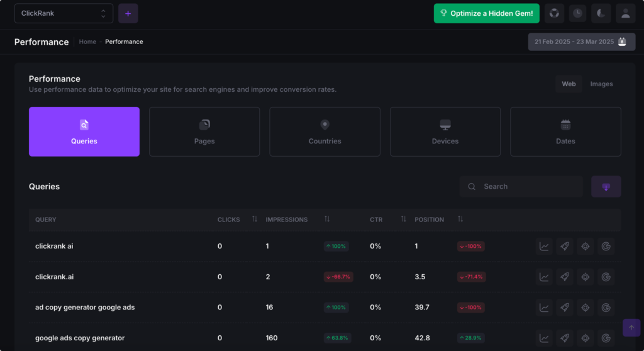644x351 pixels.
Task: Select the Devices tab card
Action: pyautogui.click(x=445, y=131)
